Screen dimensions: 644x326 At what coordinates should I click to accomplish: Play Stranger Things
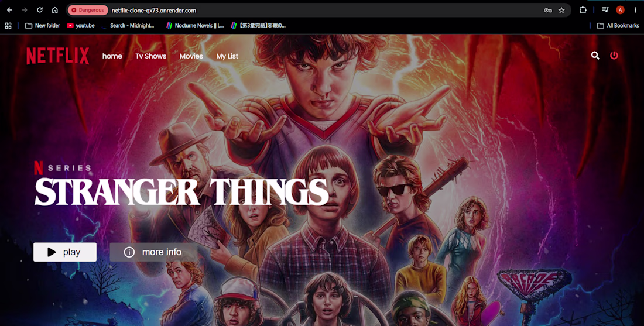coord(65,252)
